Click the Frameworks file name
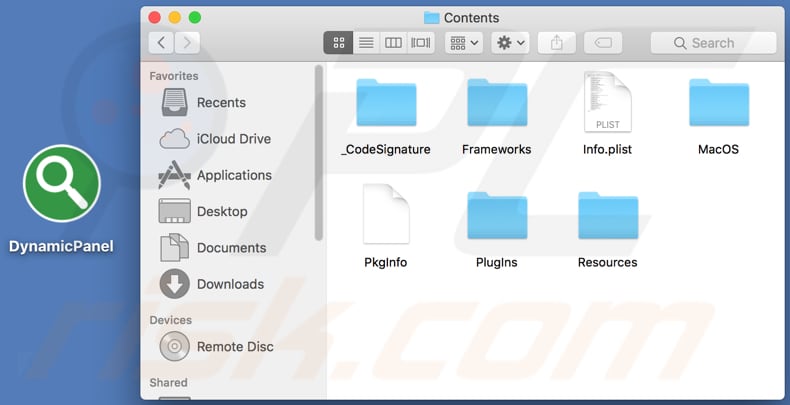The height and width of the screenshot is (405, 790). (x=497, y=150)
